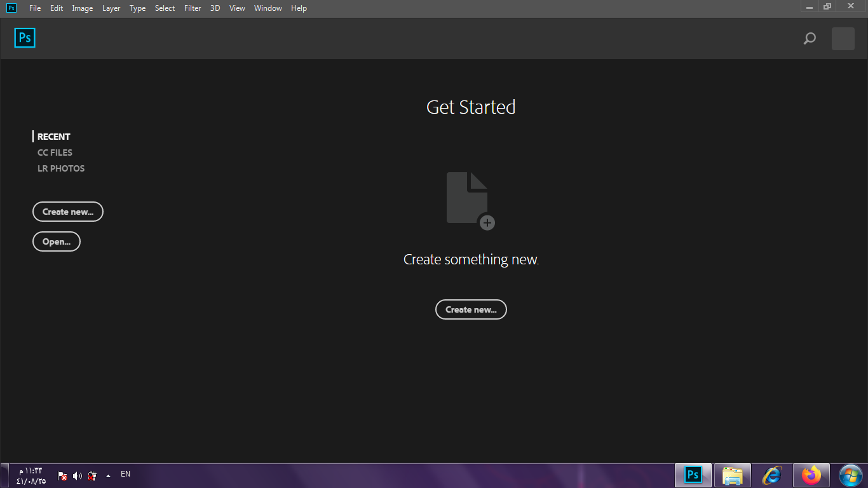Show the LR PHOTOS tab
868x488 pixels.
pyautogui.click(x=61, y=168)
